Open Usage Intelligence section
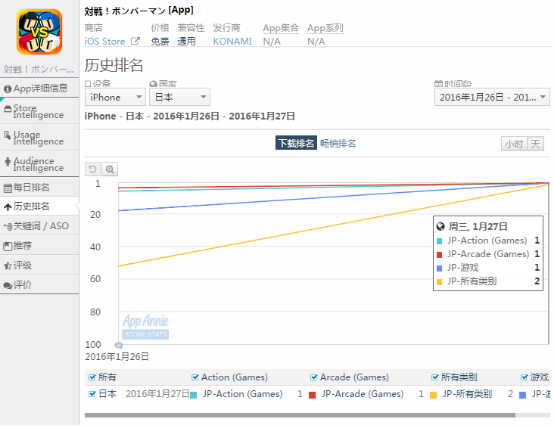 click(40, 138)
